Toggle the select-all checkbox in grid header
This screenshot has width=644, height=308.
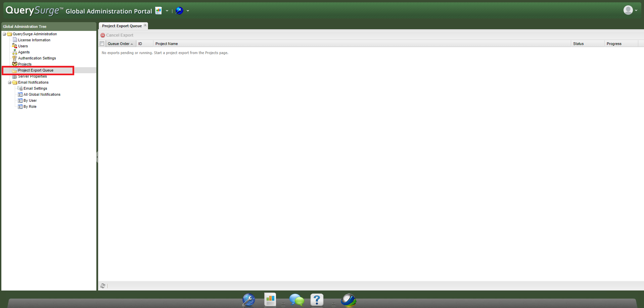click(x=102, y=44)
